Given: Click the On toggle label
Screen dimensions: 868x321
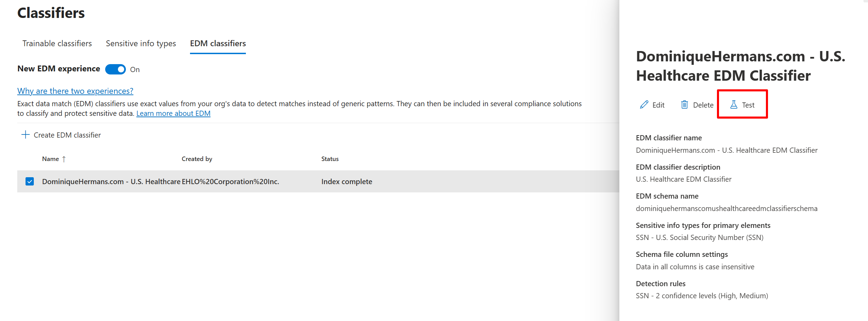Looking at the screenshot, I should tap(134, 69).
